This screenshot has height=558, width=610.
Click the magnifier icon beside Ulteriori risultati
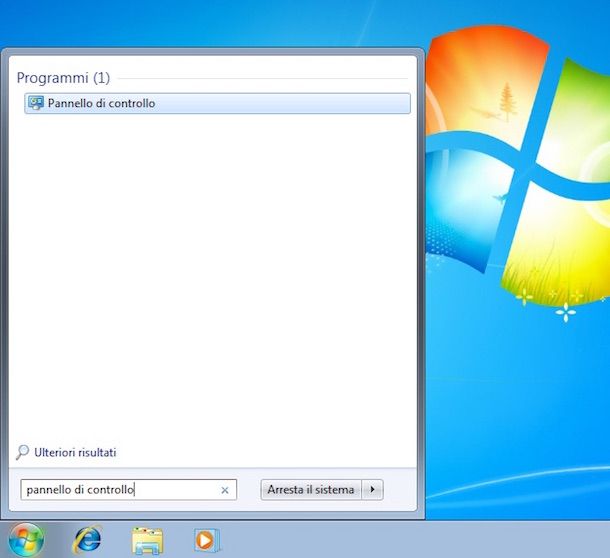pos(23,452)
